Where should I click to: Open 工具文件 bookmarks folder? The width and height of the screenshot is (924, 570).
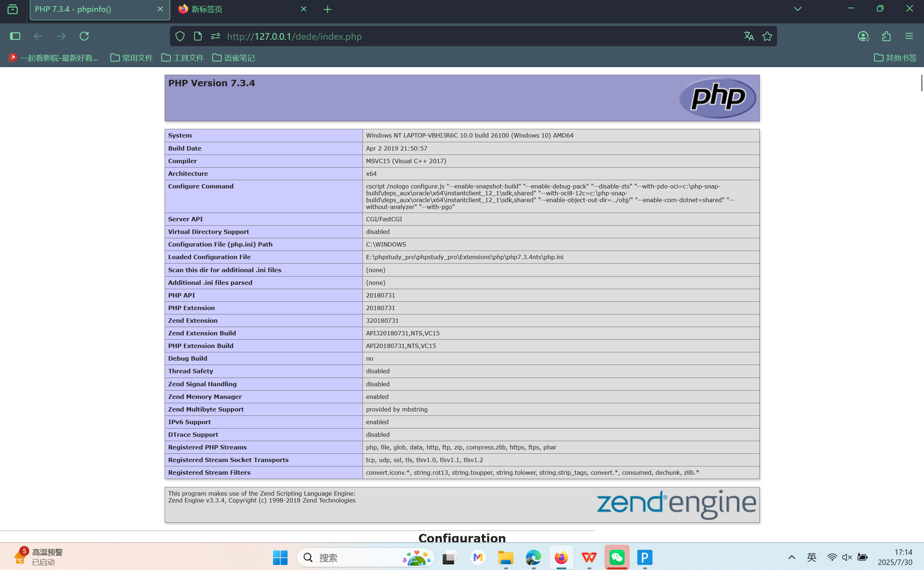[182, 58]
